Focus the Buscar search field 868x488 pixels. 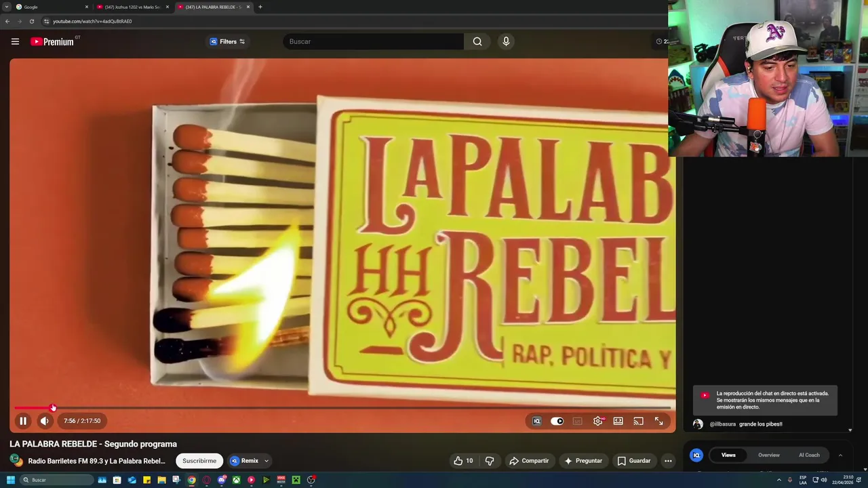373,41
